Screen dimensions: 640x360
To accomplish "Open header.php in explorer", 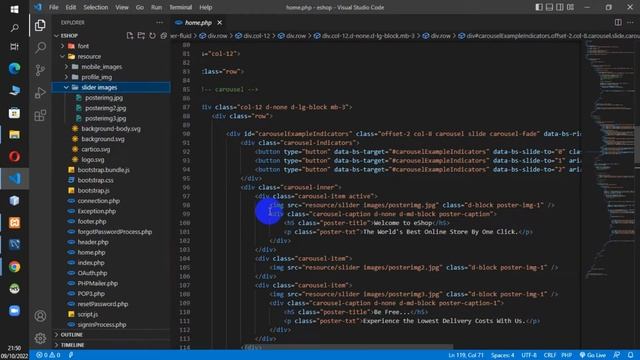I will pos(93,242).
